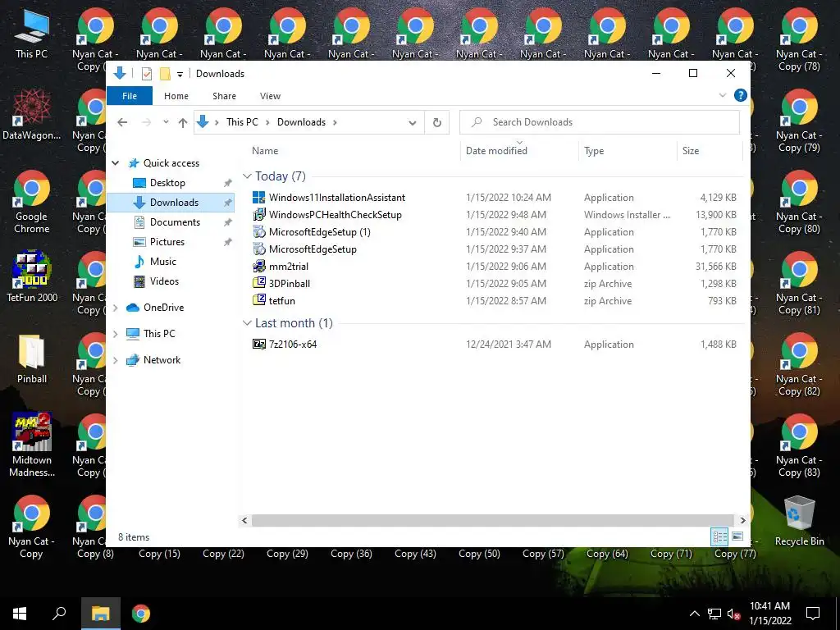
Task: Customize Quick Access Toolbar dropdown arrow
Action: [180, 75]
